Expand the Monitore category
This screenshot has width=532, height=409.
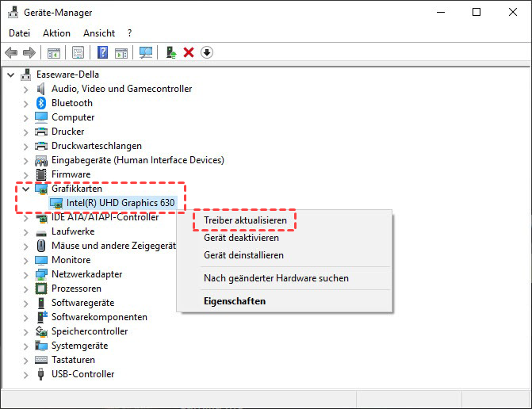coord(26,261)
